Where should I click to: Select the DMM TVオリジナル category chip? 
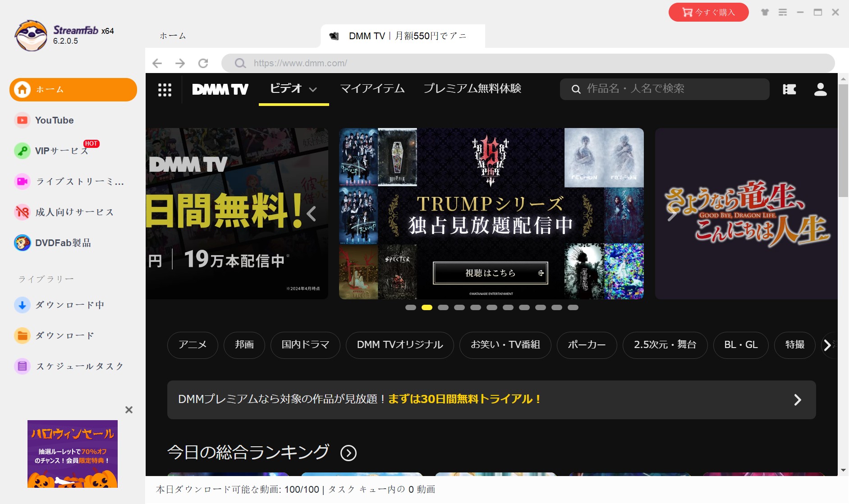[400, 345]
